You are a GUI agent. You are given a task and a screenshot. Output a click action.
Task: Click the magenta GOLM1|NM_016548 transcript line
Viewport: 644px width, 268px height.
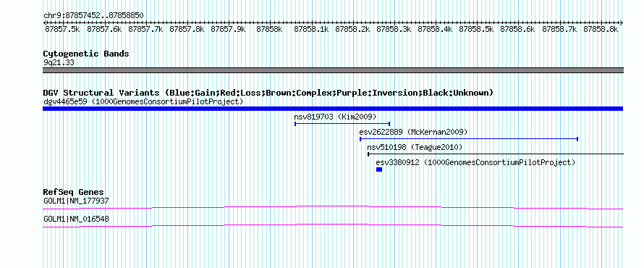tap(333, 226)
